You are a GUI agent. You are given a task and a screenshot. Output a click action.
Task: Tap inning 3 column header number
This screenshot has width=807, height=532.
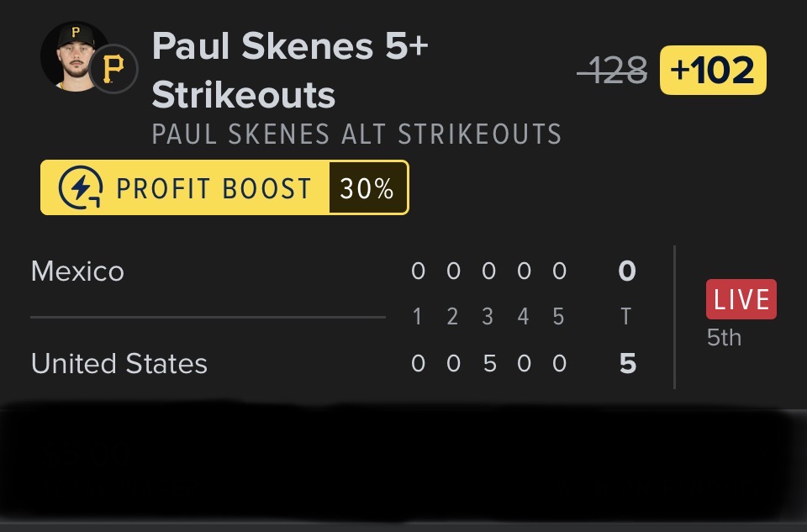click(488, 317)
